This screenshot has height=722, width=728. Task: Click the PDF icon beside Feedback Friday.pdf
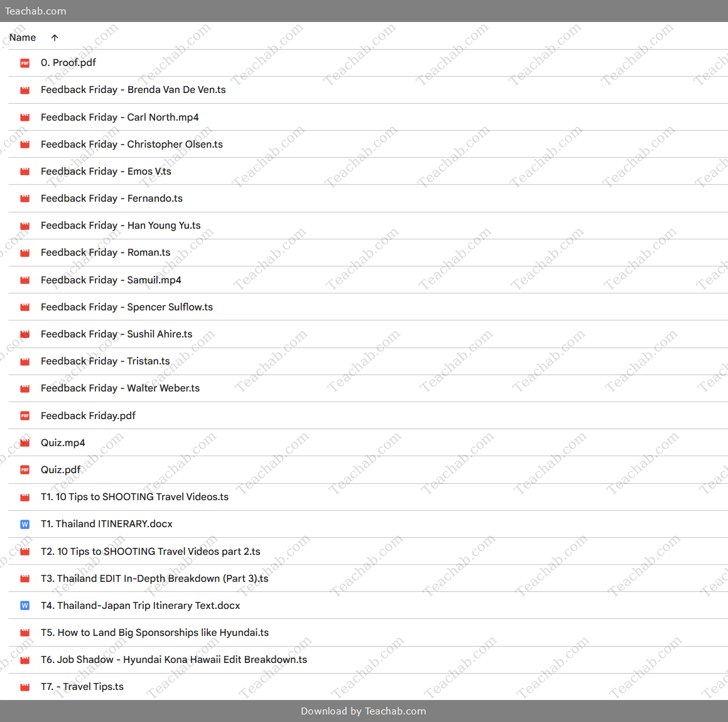(25, 416)
